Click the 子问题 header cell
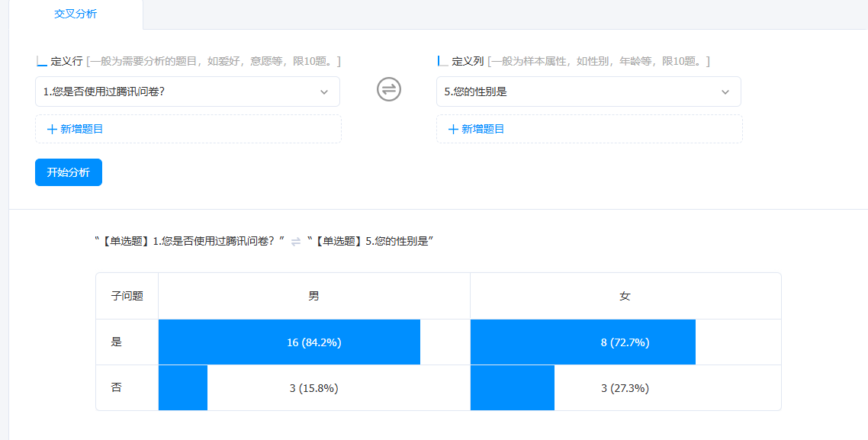The width and height of the screenshot is (868, 440). click(127, 296)
